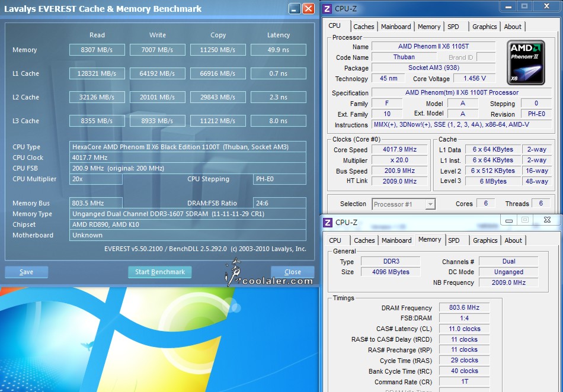Click the L2 Cache Write value 20101 MB/s
The width and height of the screenshot is (563, 392).
157,97
